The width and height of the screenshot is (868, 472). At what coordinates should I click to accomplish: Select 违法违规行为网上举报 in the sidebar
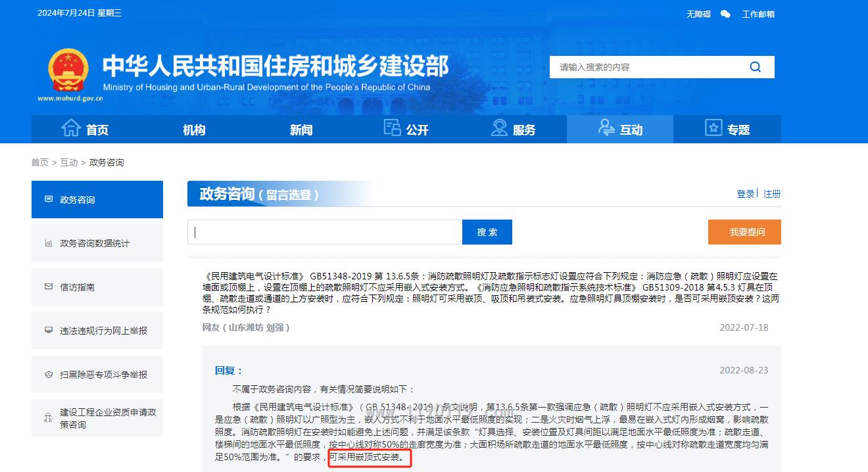click(x=97, y=331)
